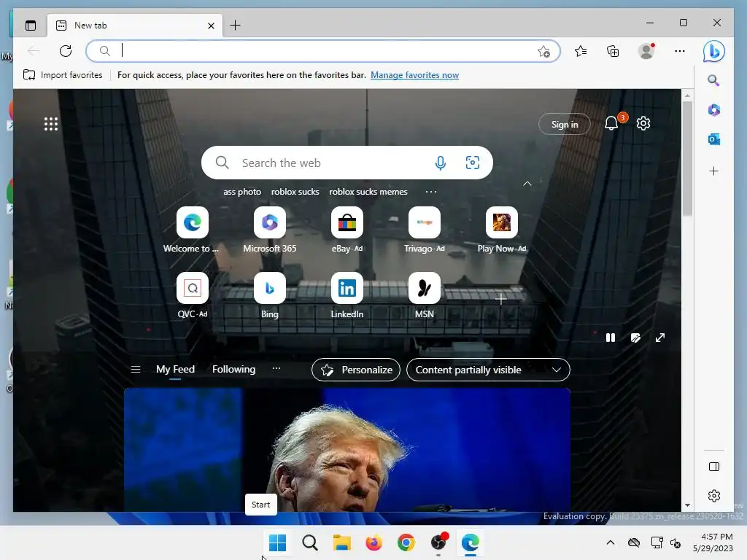Viewport: 747px width, 560px height.
Task: Open Collections icon in toolbar
Action: [613, 51]
